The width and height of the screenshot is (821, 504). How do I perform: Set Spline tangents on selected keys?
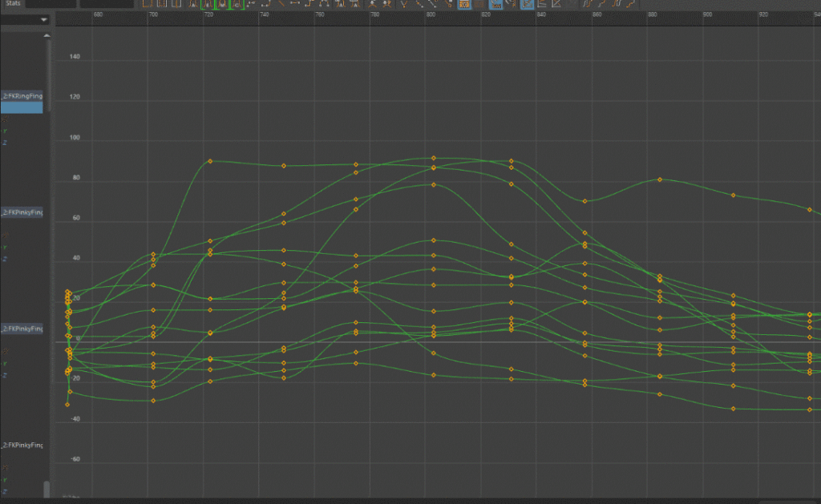pyautogui.click(x=253, y=4)
